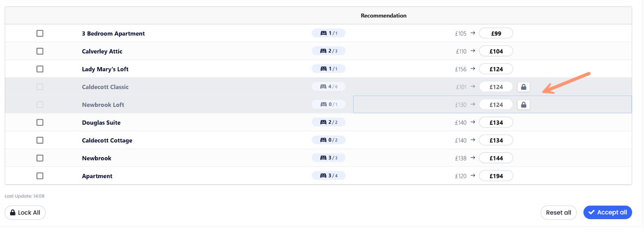This screenshot has width=644, height=232.
Task: Select the Calverley Attic checkbox
Action: click(40, 51)
